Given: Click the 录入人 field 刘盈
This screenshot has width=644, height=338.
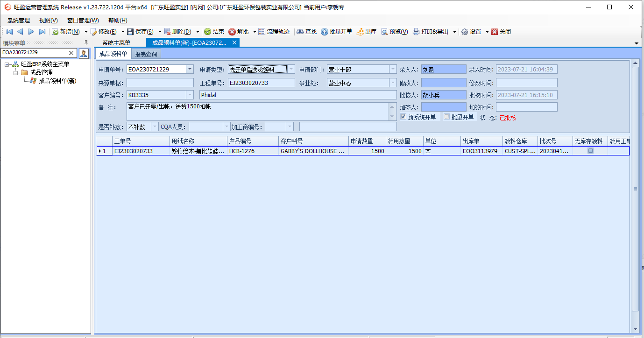Looking at the screenshot, I should click(x=444, y=70).
